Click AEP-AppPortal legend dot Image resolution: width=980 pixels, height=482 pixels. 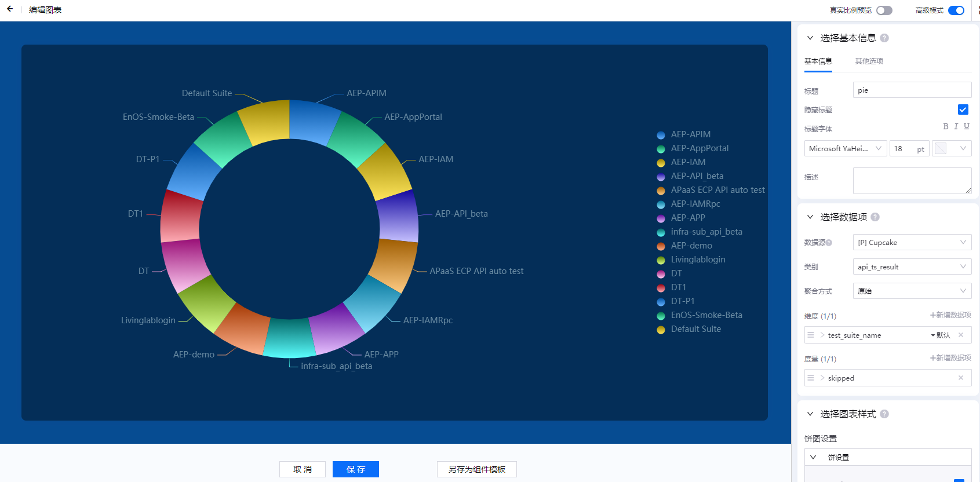tap(661, 149)
